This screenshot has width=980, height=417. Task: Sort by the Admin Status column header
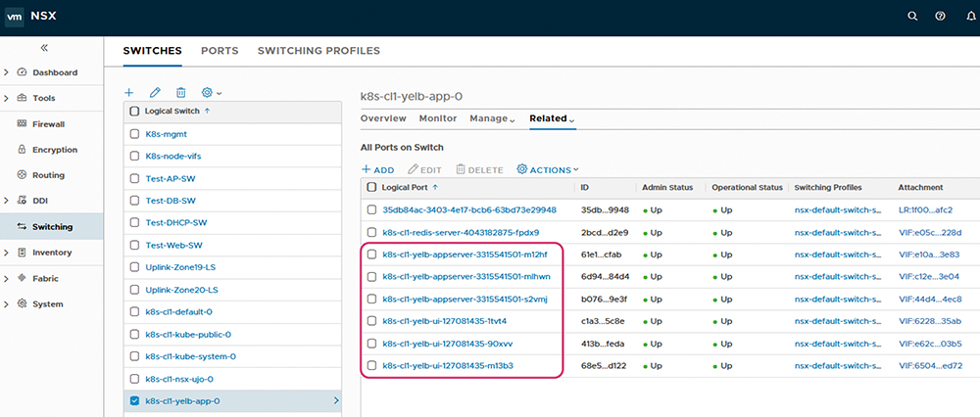(x=667, y=187)
